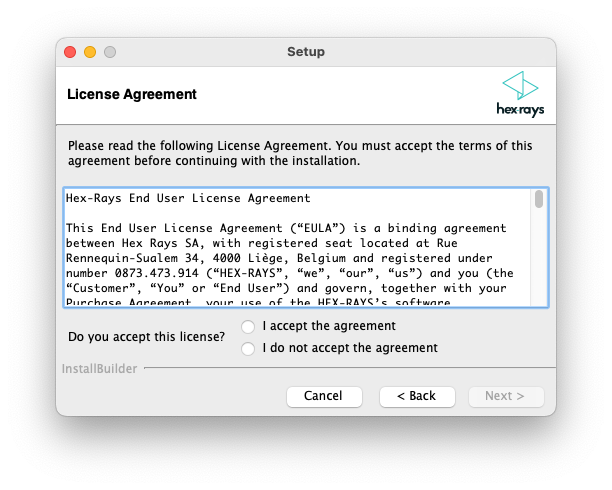Go back with the "< Back" button
The height and width of the screenshot is (490, 612).
[x=416, y=396]
